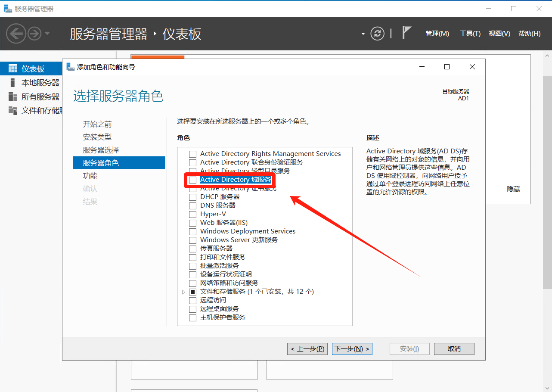Open File and Storage (文件和存储) sidebar icon
Screen dimensions: 552x392
13,111
